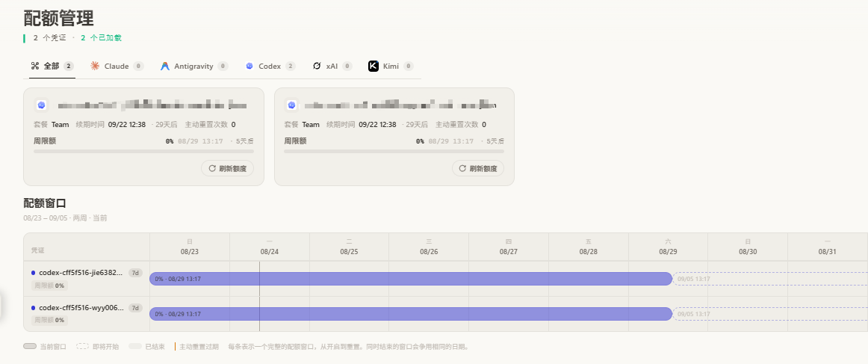Viewport: 868px width, 364px height.
Task: Click the jie6382 upcoming 09/05 13:17 window
Action: point(770,279)
